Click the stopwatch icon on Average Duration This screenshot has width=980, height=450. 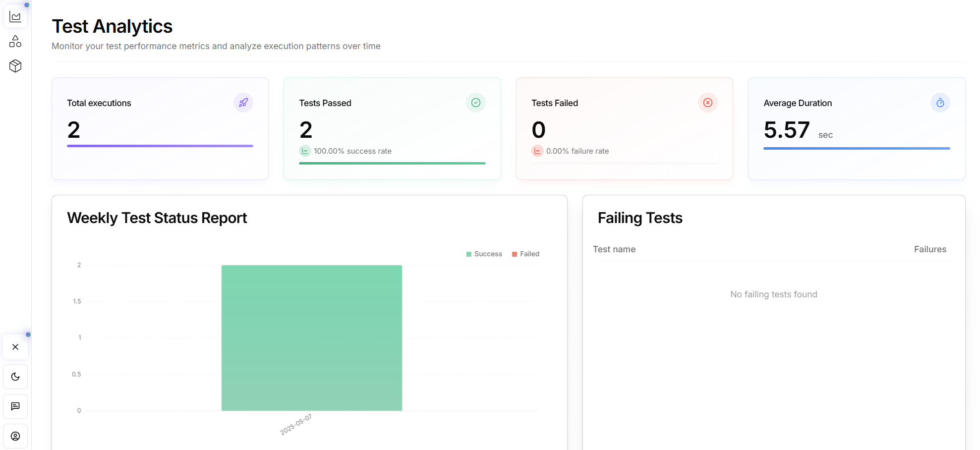pyautogui.click(x=940, y=103)
